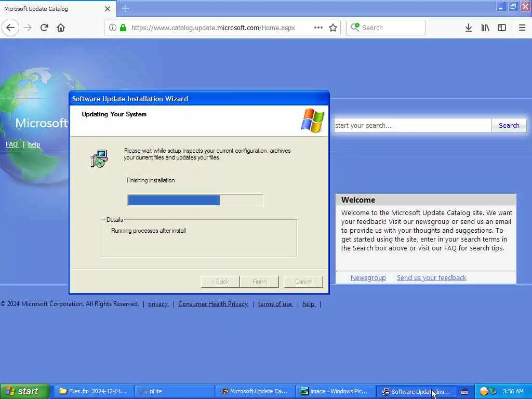Open the Firefox hamburger menu
532x399 pixels.
[522, 28]
